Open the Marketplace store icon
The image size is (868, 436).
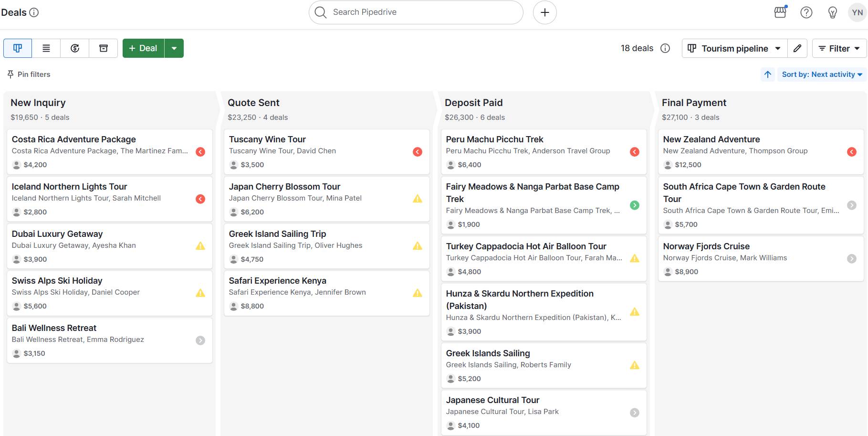click(780, 12)
